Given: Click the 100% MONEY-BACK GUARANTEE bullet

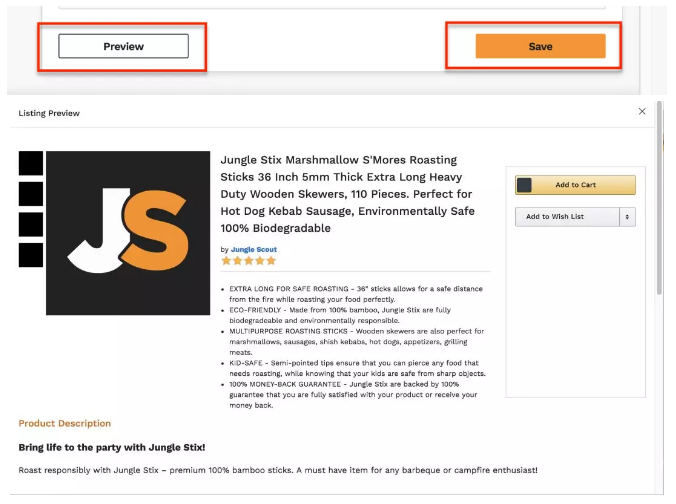Looking at the screenshot, I should (354, 394).
